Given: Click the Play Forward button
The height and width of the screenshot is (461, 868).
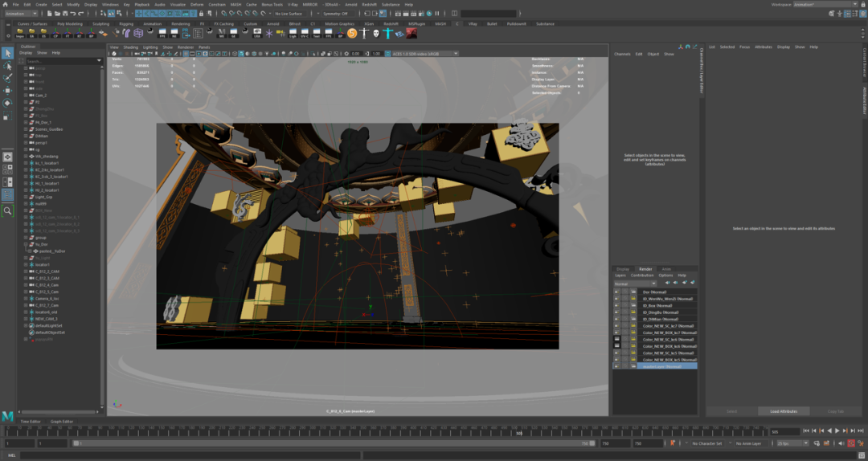Looking at the screenshot, I should point(837,431).
